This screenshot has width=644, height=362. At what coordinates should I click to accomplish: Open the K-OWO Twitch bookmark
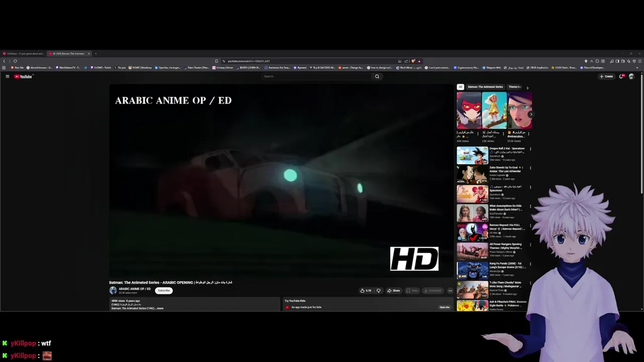pyautogui.click(x=101, y=67)
